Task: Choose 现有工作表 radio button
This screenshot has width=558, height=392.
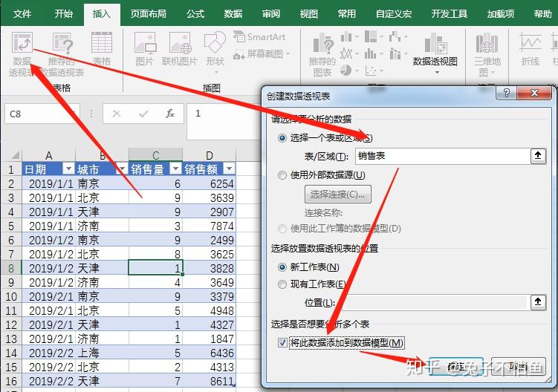Action: pyautogui.click(x=282, y=284)
